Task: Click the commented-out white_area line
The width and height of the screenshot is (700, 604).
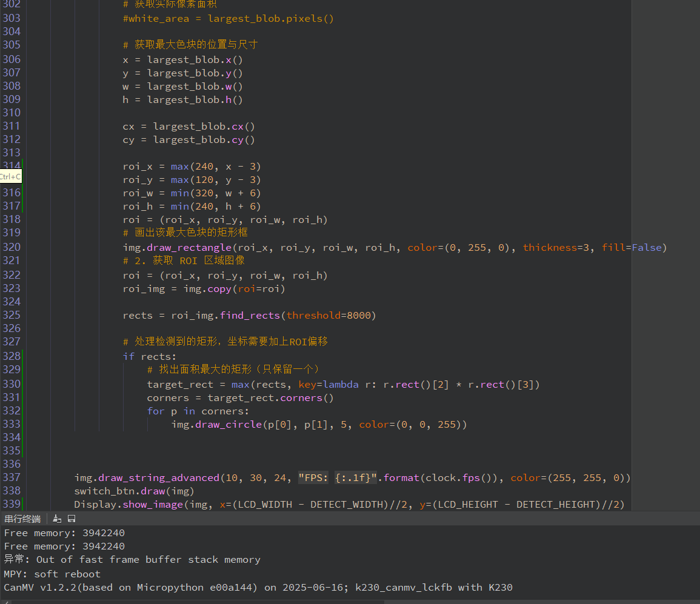Action: coord(228,18)
